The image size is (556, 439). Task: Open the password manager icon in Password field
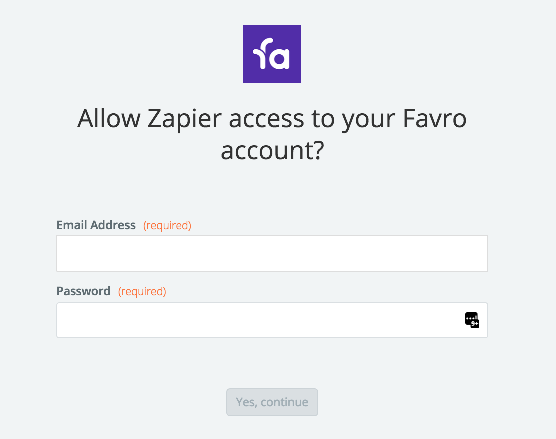[x=472, y=320]
